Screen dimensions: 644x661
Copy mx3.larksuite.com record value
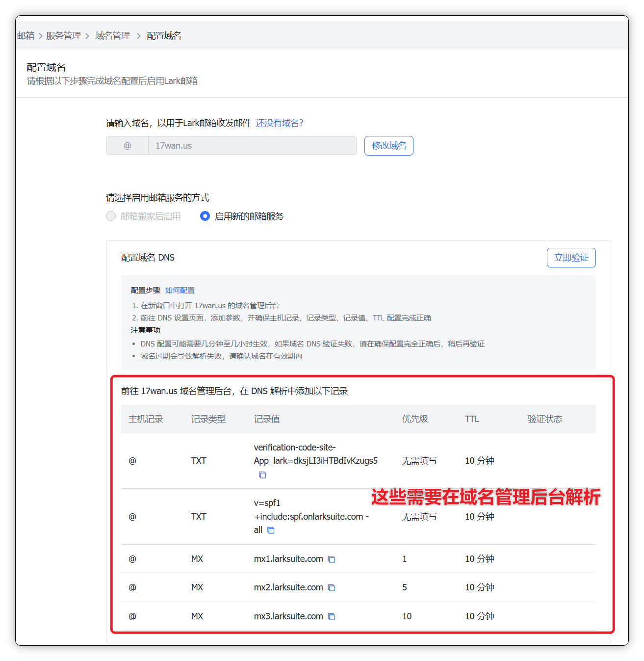click(332, 616)
